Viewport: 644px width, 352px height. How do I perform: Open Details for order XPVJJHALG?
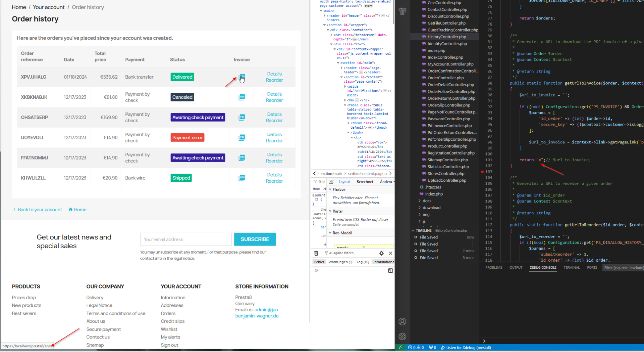[274, 74]
